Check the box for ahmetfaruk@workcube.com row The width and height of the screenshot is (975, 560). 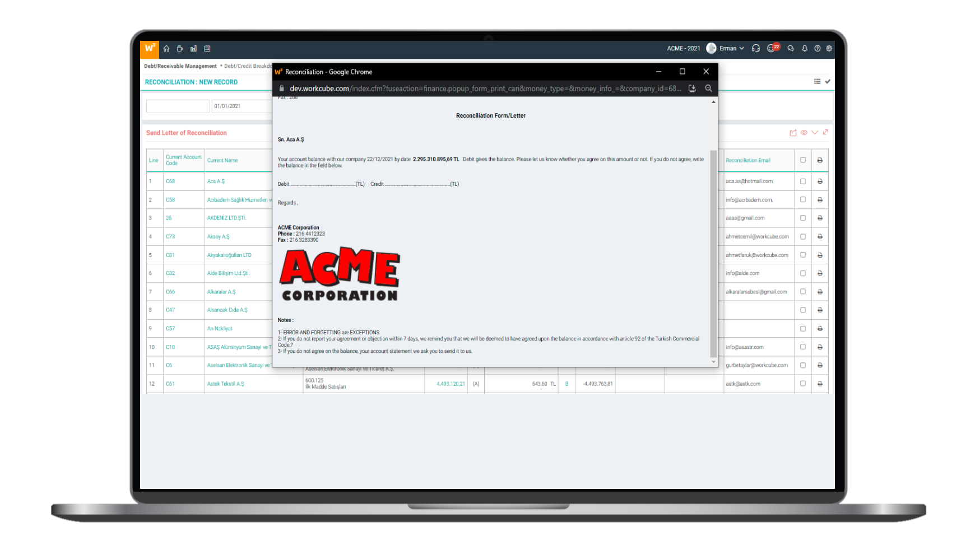803,255
